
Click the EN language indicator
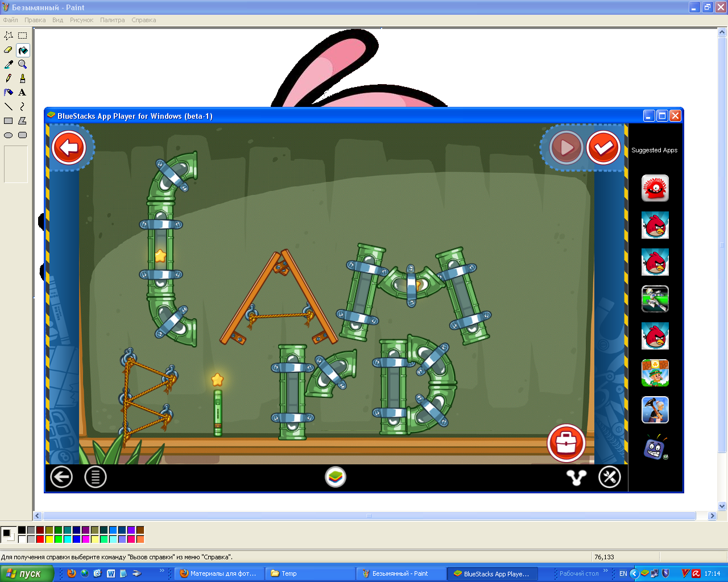coord(623,573)
